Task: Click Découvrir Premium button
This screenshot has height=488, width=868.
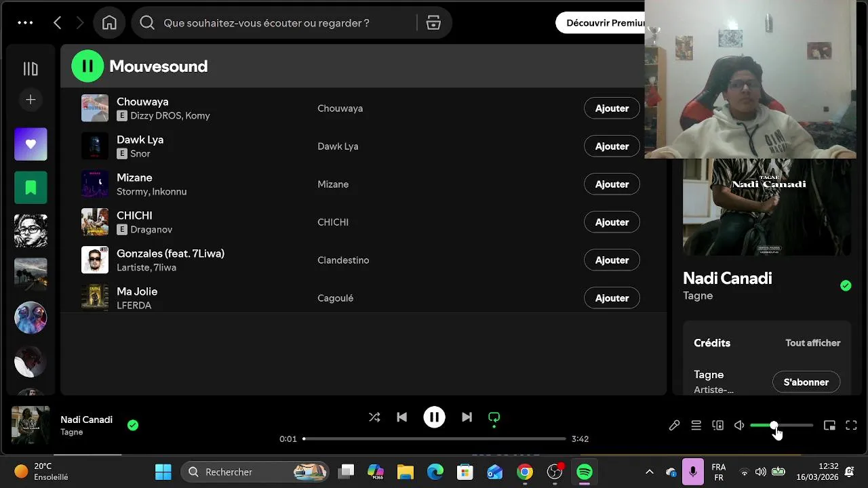Action: pyautogui.click(x=600, y=23)
